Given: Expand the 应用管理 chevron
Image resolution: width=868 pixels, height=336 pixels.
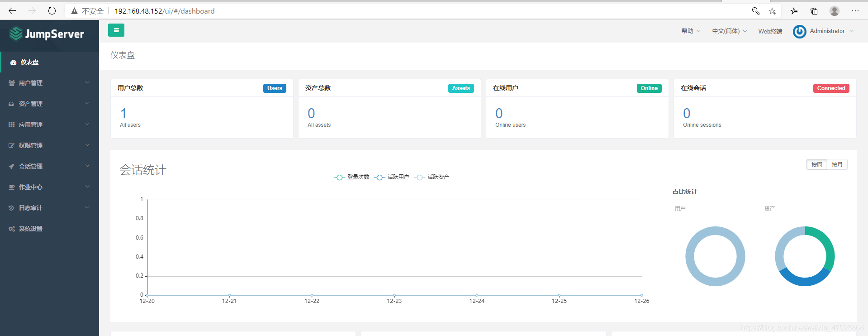Looking at the screenshot, I should 87,124.
